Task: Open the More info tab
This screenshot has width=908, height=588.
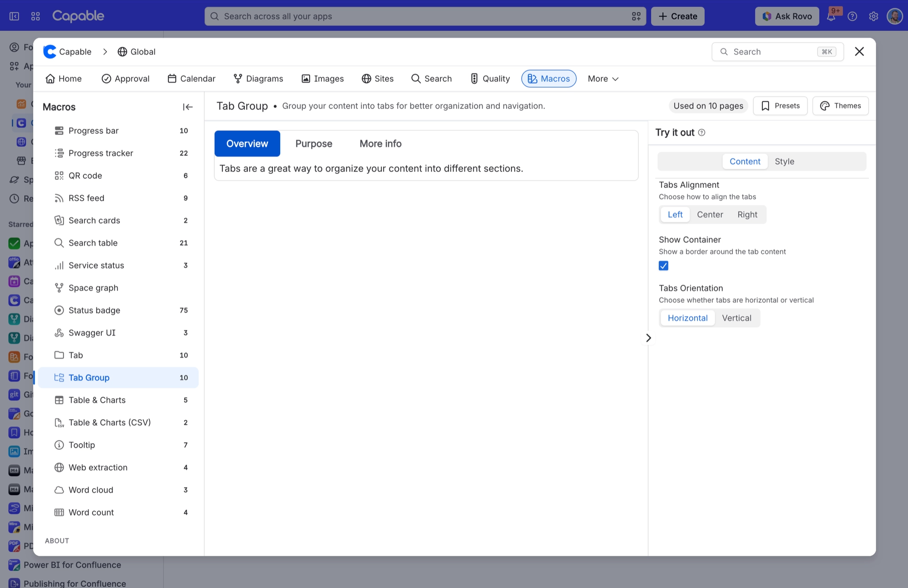Action: coord(380,144)
